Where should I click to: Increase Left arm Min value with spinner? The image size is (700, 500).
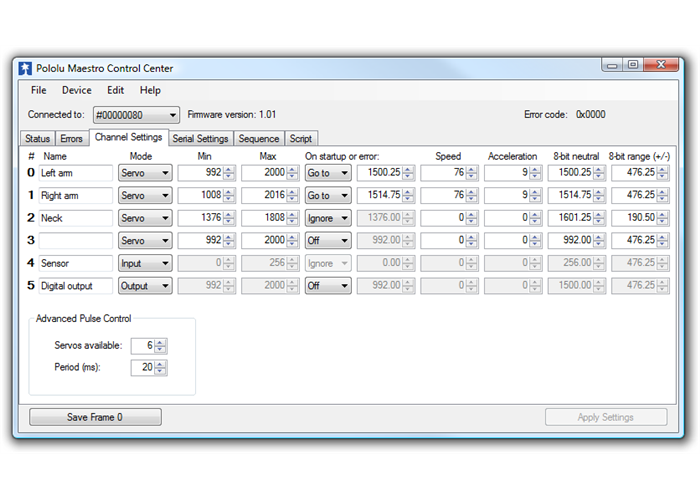pyautogui.click(x=229, y=169)
